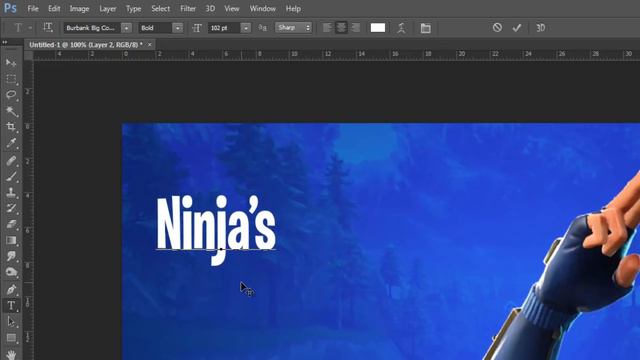Viewport: 640px width, 360px height.
Task: Select the Sponge tool
Action: coord(11,272)
